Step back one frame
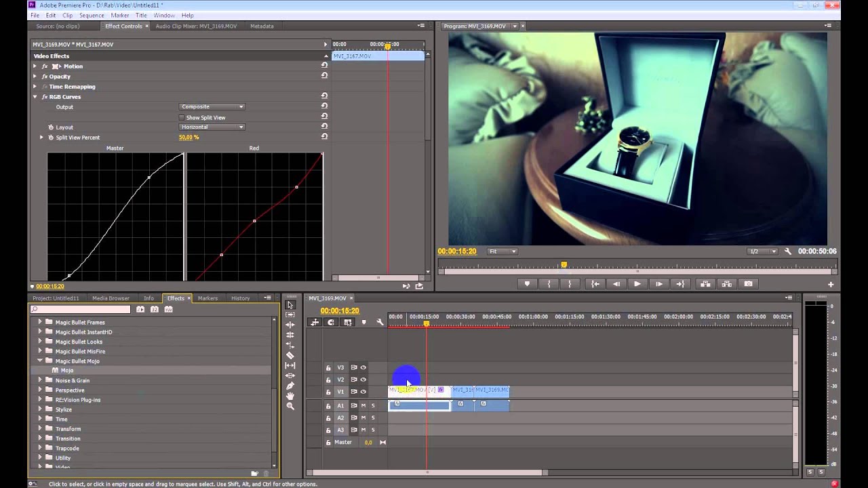 tap(616, 284)
